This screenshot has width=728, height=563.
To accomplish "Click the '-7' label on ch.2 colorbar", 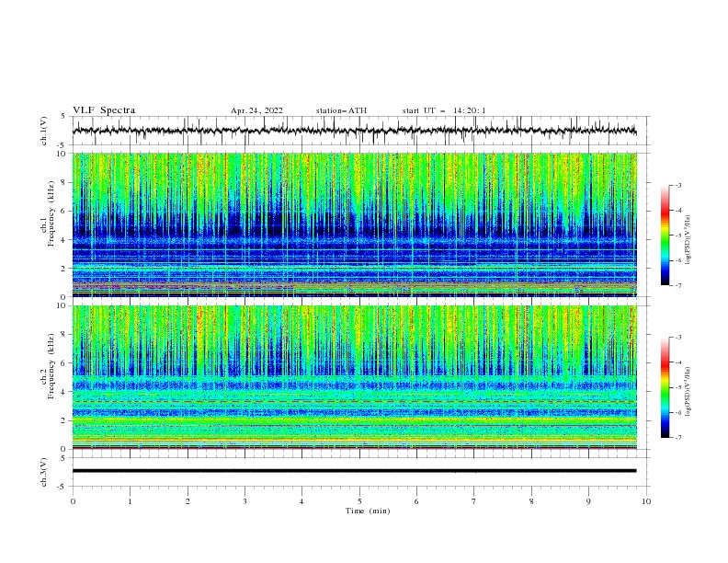I will [x=677, y=438].
